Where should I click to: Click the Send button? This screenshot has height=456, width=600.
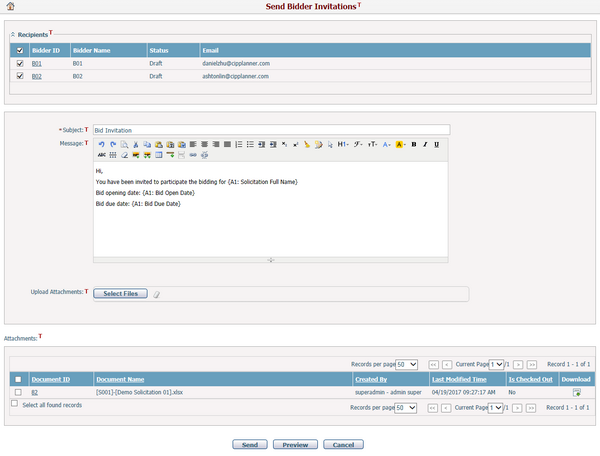[249, 443]
